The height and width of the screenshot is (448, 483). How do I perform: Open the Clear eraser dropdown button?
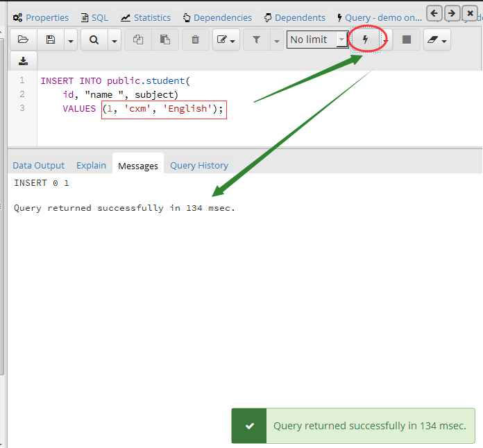pyautogui.click(x=437, y=40)
